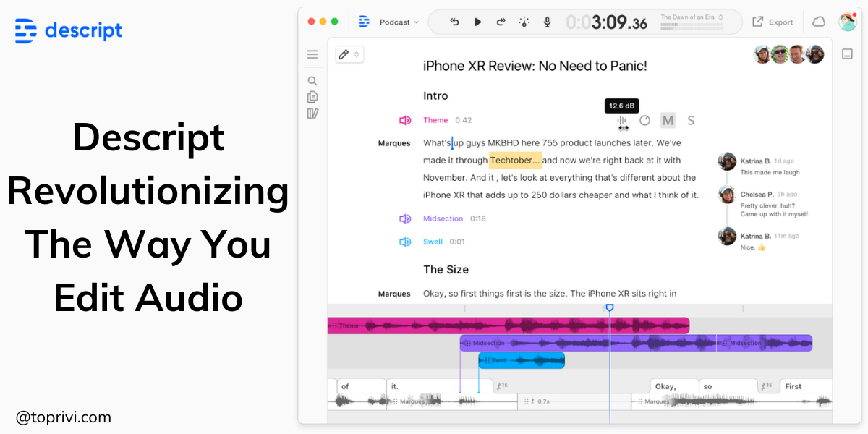Click the Export button
Image resolution: width=868 pixels, height=434 pixels.
773,22
